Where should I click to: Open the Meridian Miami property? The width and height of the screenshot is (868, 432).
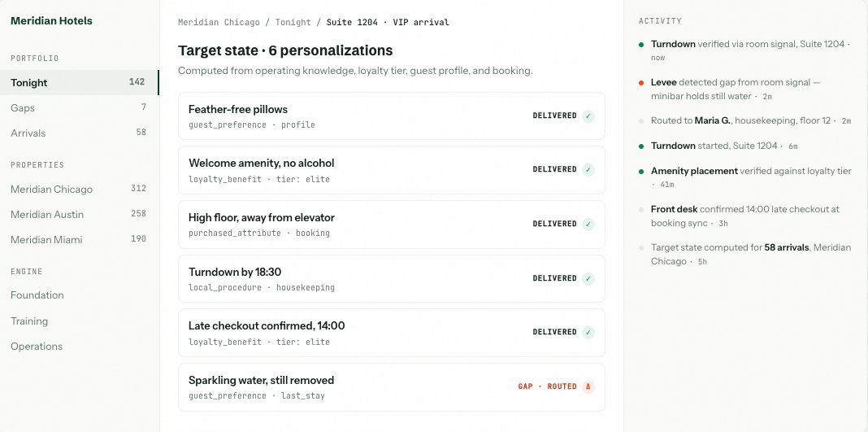coord(79,240)
